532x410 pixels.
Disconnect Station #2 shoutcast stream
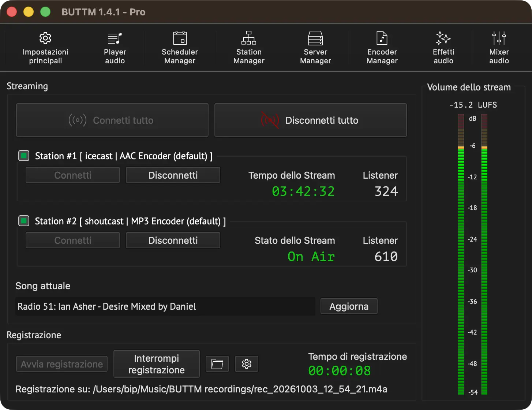[x=173, y=240]
